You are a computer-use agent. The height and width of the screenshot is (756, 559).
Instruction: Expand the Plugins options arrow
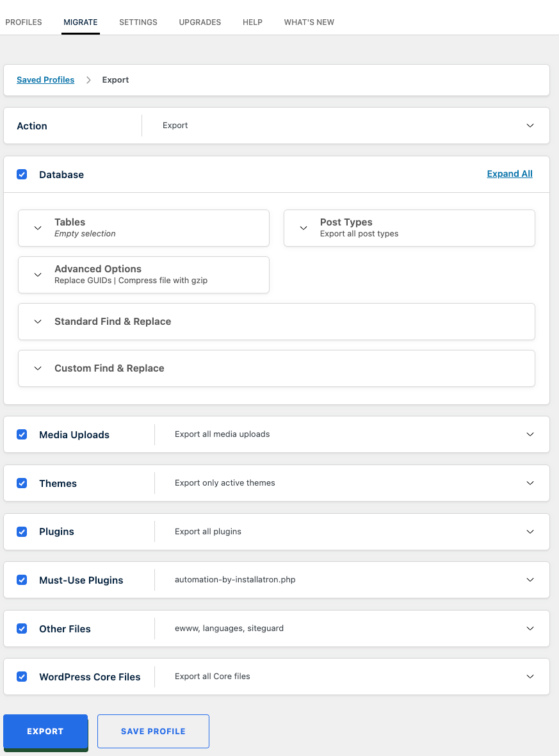(x=530, y=532)
